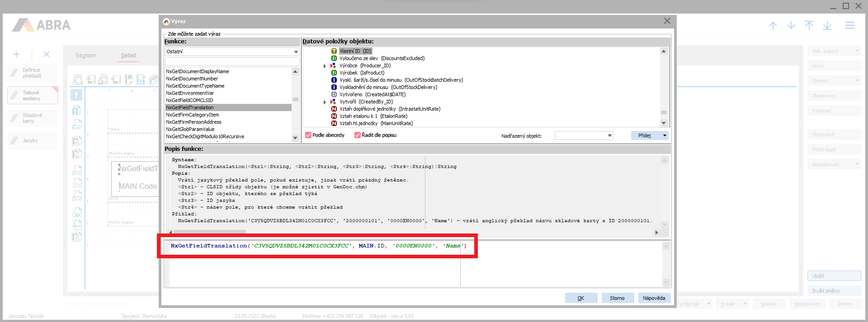Uncheck the Podle abecedy checkbox
Image resolution: width=868 pixels, height=322 pixels.
point(308,135)
